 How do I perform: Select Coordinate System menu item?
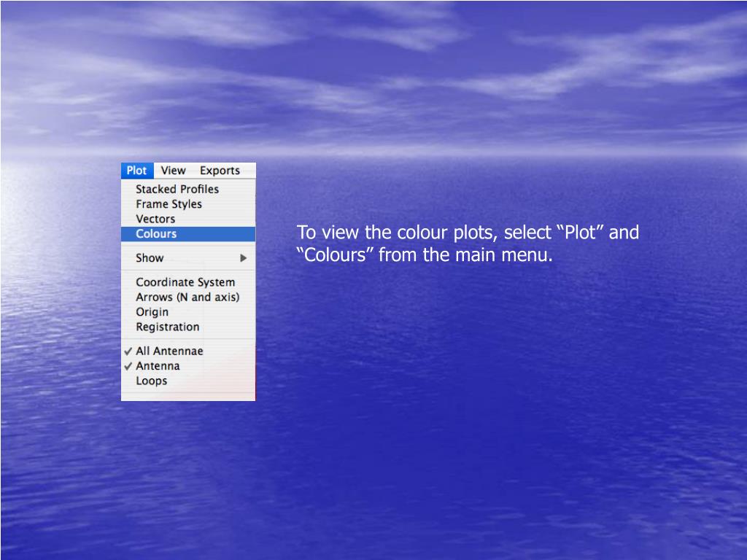[x=188, y=282]
